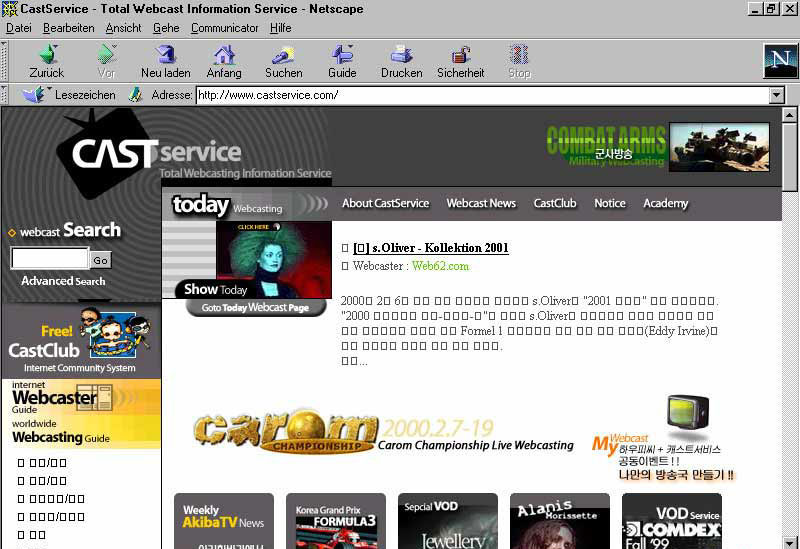The height and width of the screenshot is (549, 800).
Task: Open the address URL dropdown arrow
Action: [777, 95]
